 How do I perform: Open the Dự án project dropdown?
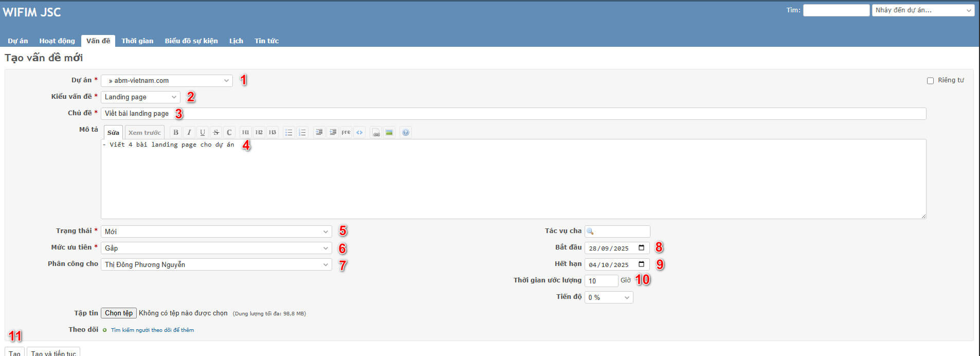pos(167,81)
